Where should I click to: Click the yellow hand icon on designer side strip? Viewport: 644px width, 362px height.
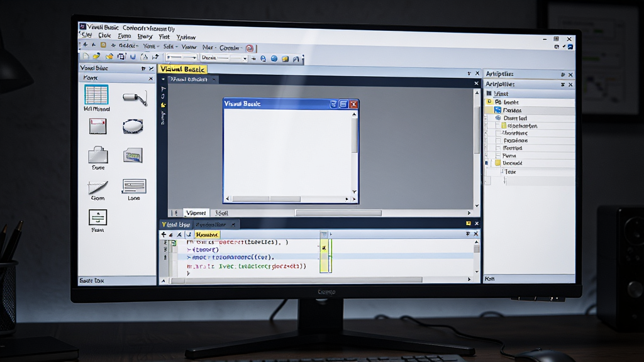point(163,105)
